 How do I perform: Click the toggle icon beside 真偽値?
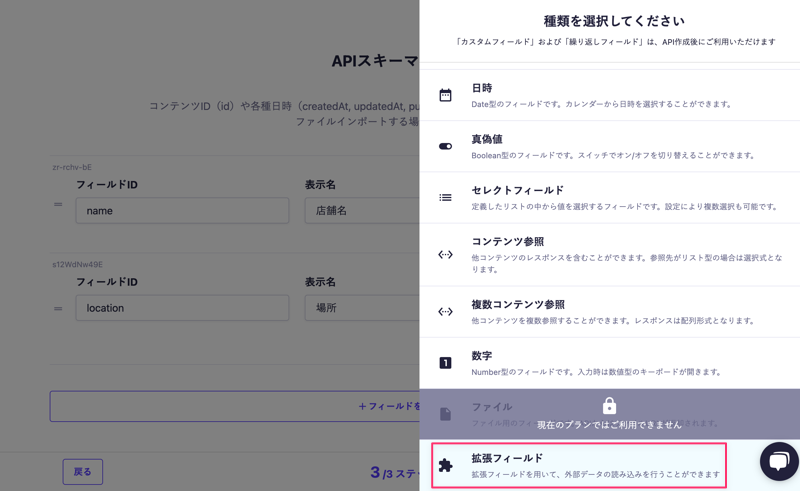click(x=445, y=146)
